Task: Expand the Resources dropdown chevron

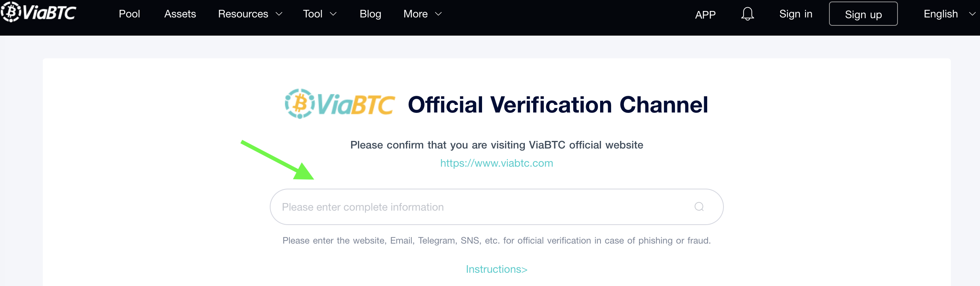Action: [x=279, y=14]
